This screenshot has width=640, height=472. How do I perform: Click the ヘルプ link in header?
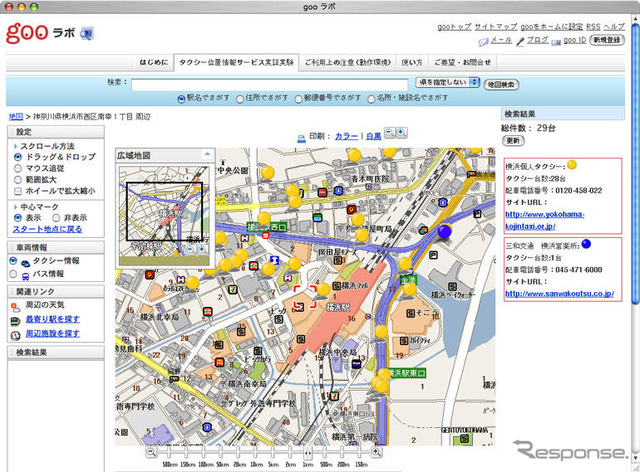pyautogui.click(x=614, y=27)
